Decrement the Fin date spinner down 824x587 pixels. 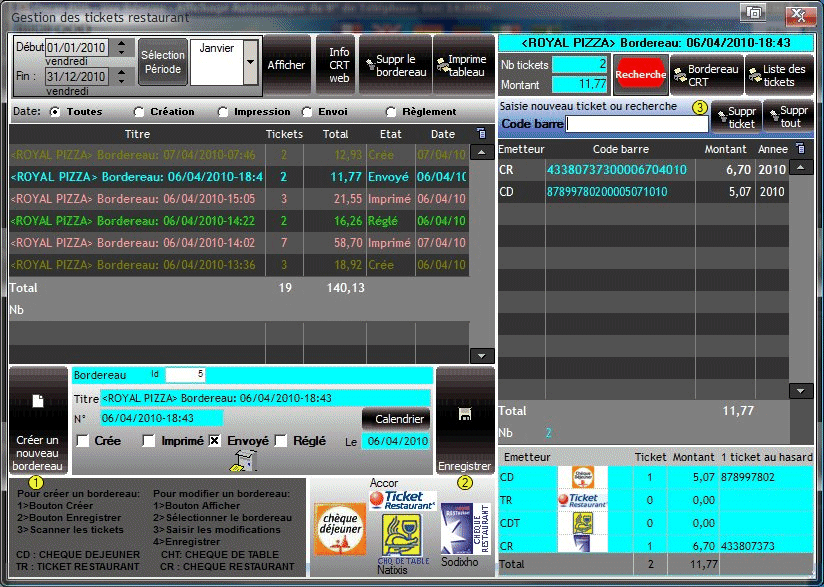coord(122,82)
